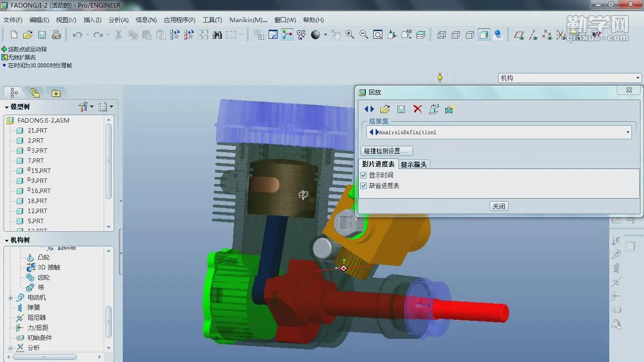Disable the 缺省进度表 option
This screenshot has height=362, width=644.
(x=363, y=186)
